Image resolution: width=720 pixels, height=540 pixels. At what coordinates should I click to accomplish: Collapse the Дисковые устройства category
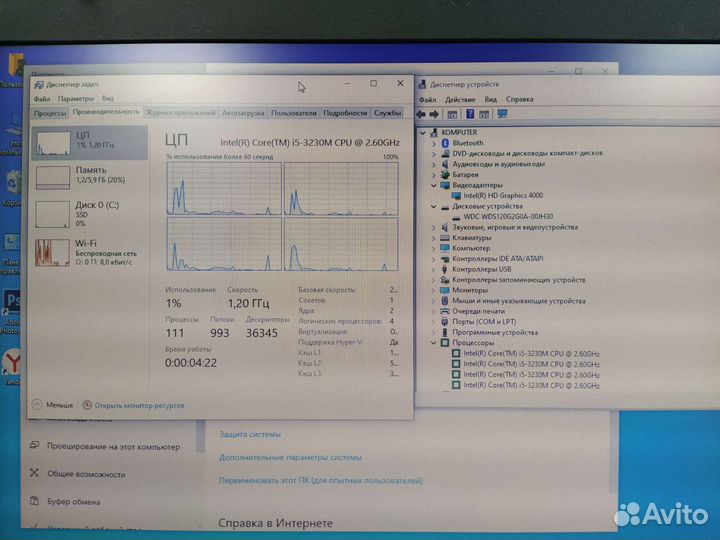coord(433,207)
